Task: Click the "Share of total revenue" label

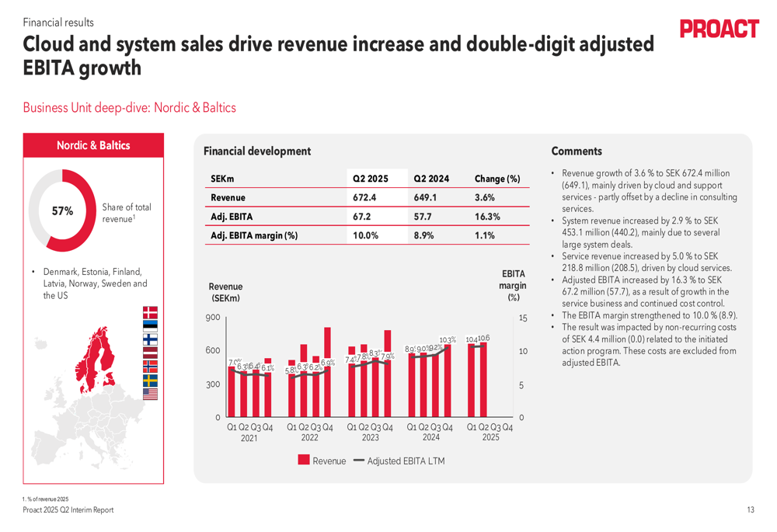Action: click(x=127, y=213)
